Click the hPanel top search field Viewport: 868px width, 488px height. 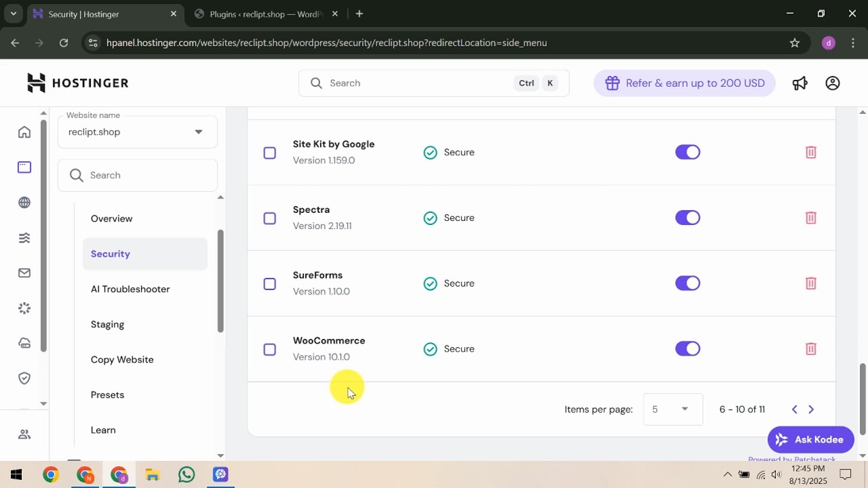click(x=434, y=83)
